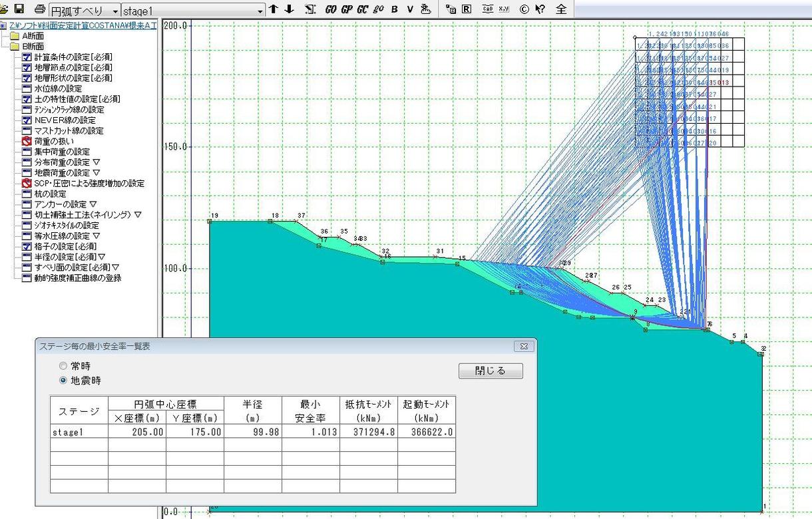Select the B display toolbar icon
The image size is (812, 519).
pos(393,9)
